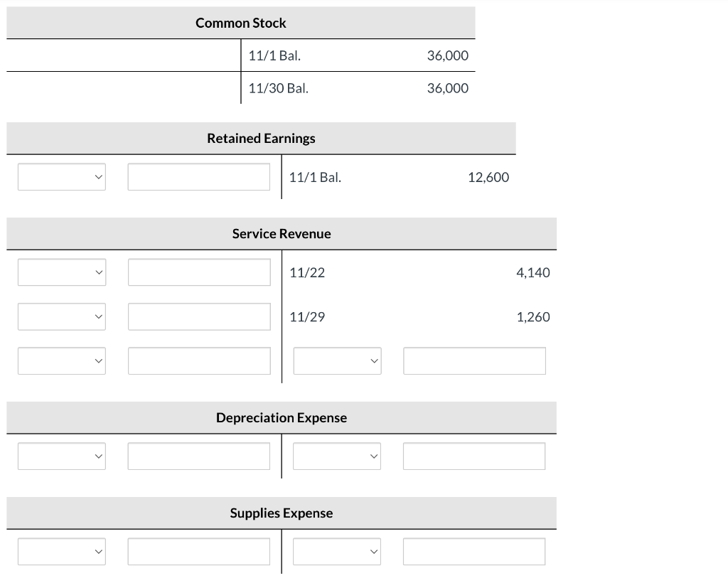Open the Service Revenue credit-side balance dropdown
This screenshot has height=583, width=728.
pos(336,360)
